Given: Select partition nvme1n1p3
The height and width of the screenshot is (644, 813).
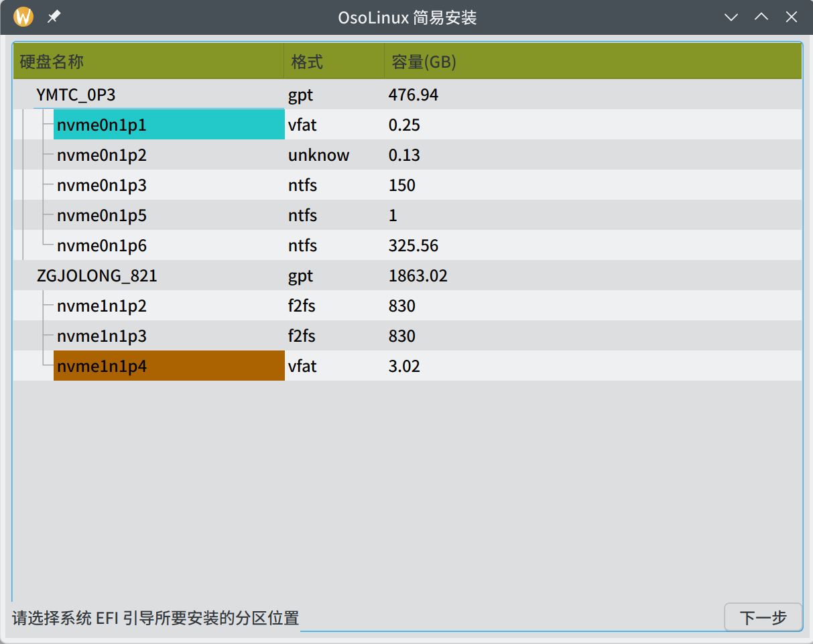Looking at the screenshot, I should point(101,336).
